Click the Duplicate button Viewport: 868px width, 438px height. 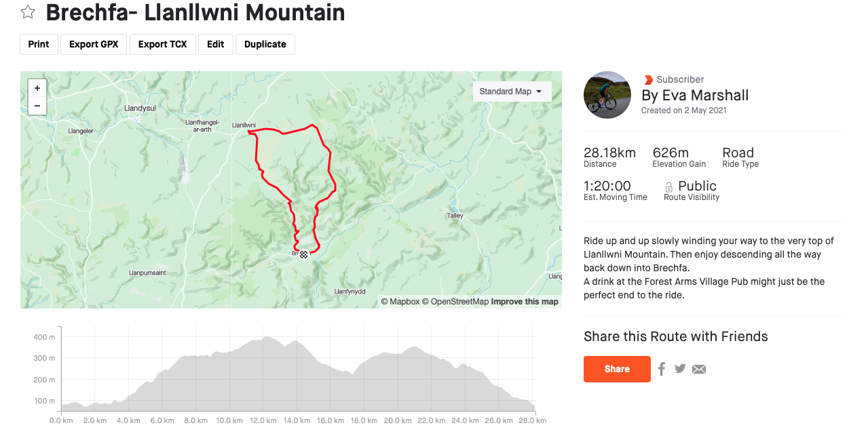click(265, 44)
